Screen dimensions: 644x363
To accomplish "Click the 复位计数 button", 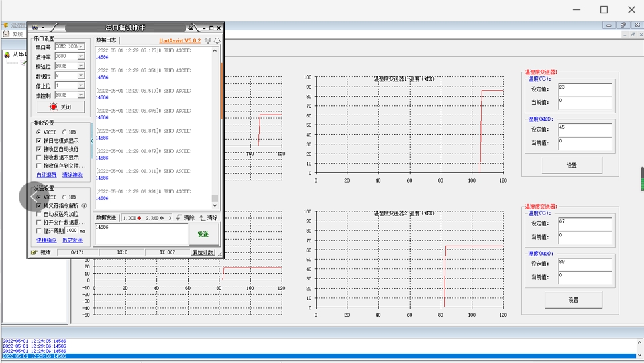I will [203, 252].
